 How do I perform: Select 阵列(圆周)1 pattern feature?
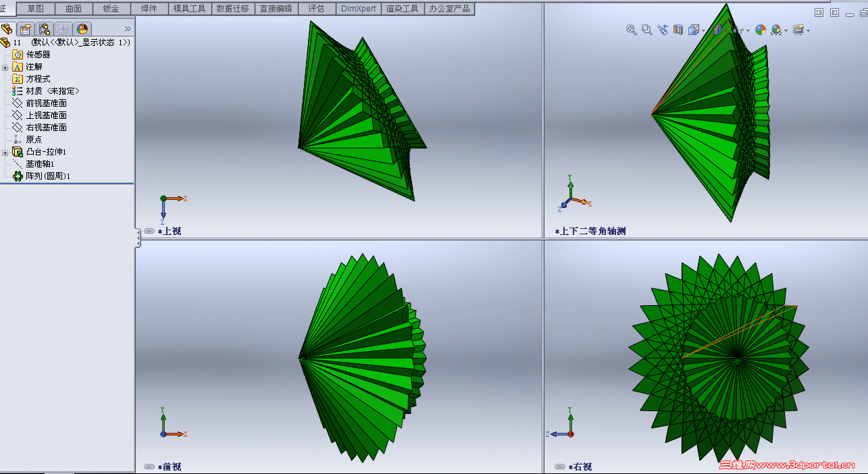pos(42,176)
